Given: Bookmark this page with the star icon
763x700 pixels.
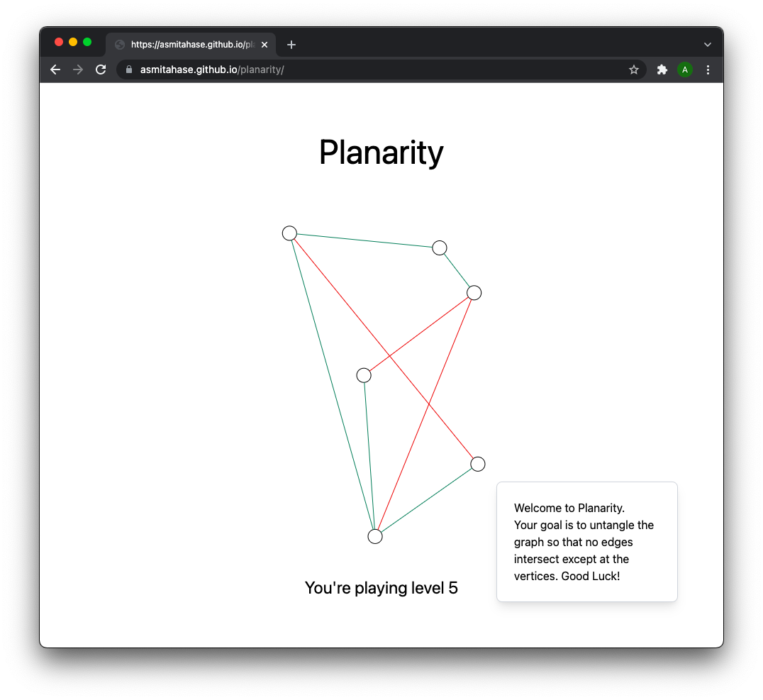Looking at the screenshot, I should [633, 70].
